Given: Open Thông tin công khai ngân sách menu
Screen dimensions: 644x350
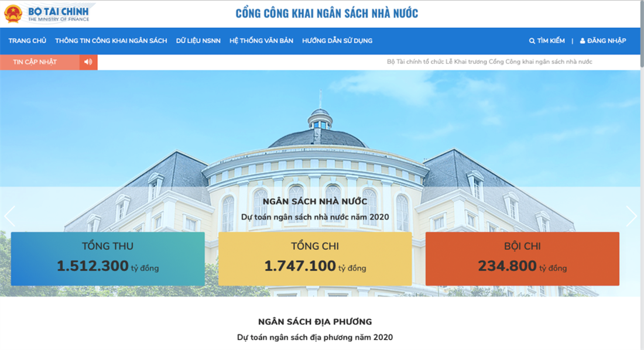Looking at the screenshot, I should tap(111, 40).
